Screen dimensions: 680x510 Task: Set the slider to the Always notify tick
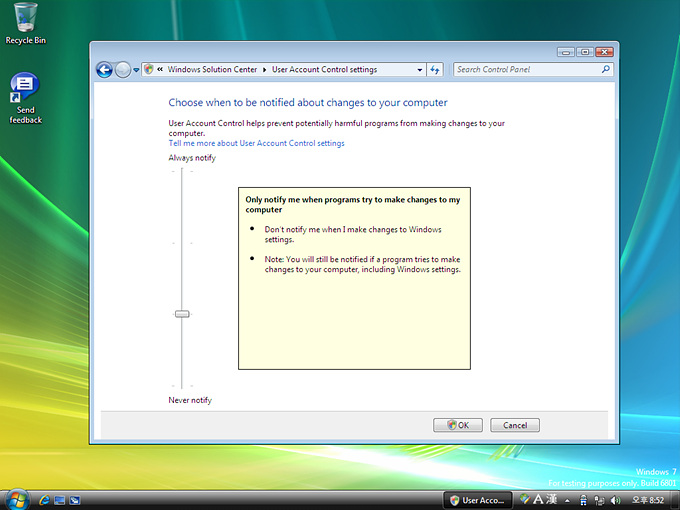click(x=182, y=171)
